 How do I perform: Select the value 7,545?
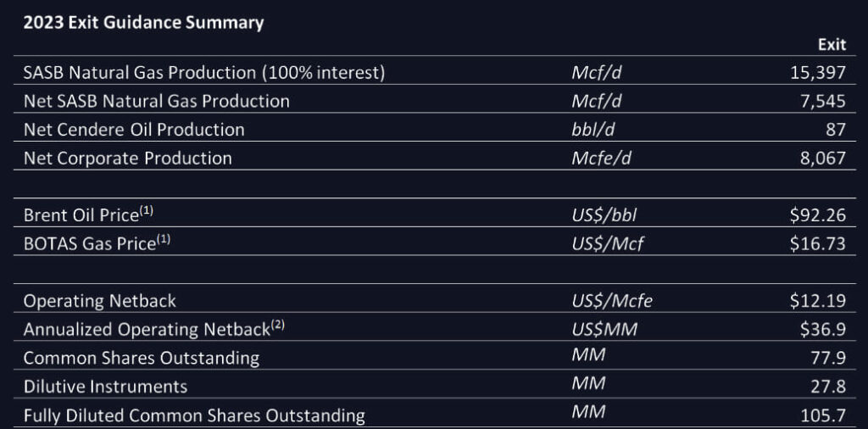[823, 101]
